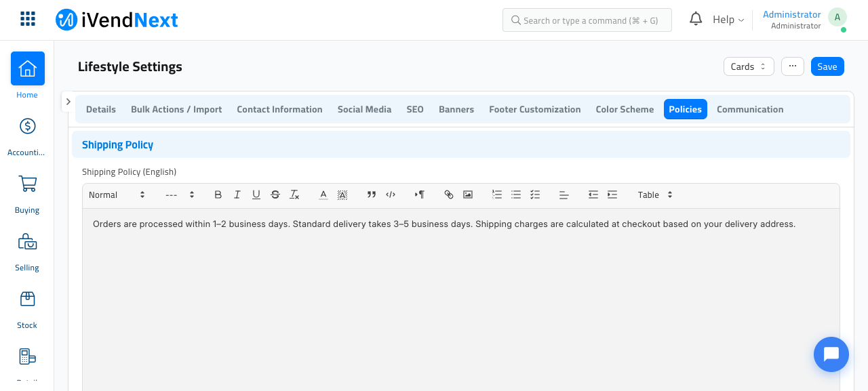Open the Table dropdown
Image resolution: width=868 pixels, height=391 pixels.
point(655,194)
